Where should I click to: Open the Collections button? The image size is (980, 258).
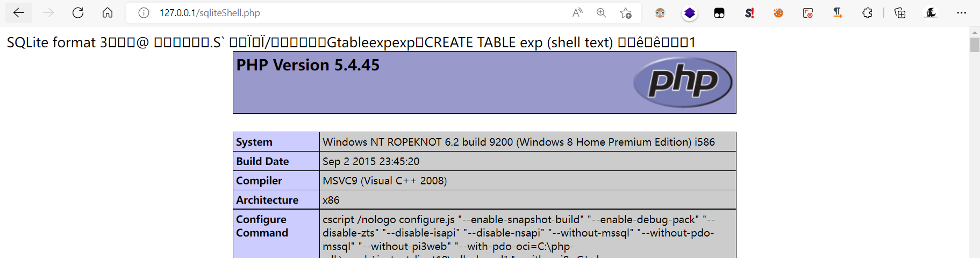pyautogui.click(x=900, y=13)
